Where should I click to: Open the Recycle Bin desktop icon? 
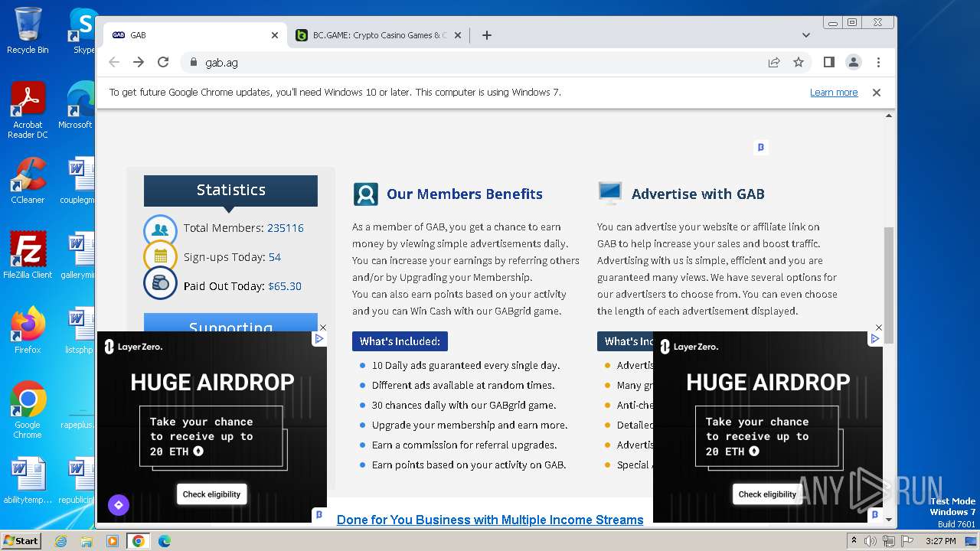pos(28,31)
